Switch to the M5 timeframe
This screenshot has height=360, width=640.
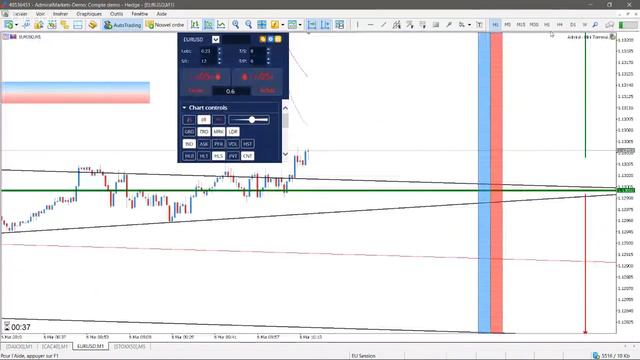point(507,25)
